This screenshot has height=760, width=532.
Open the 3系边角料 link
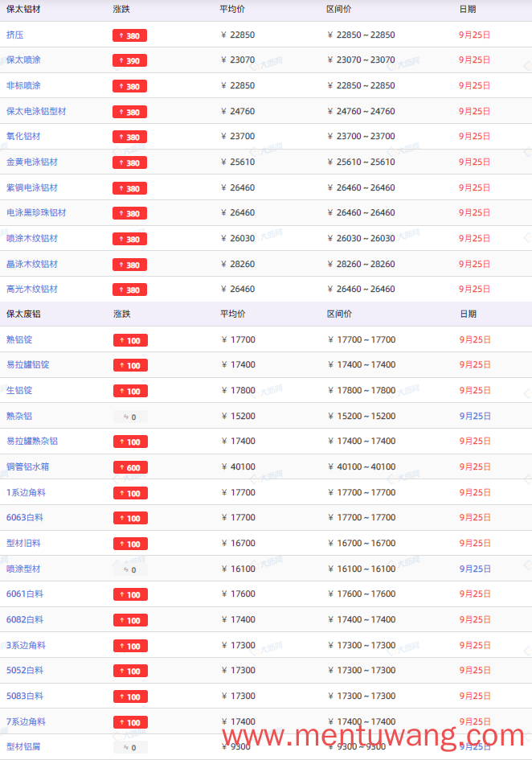26,646
